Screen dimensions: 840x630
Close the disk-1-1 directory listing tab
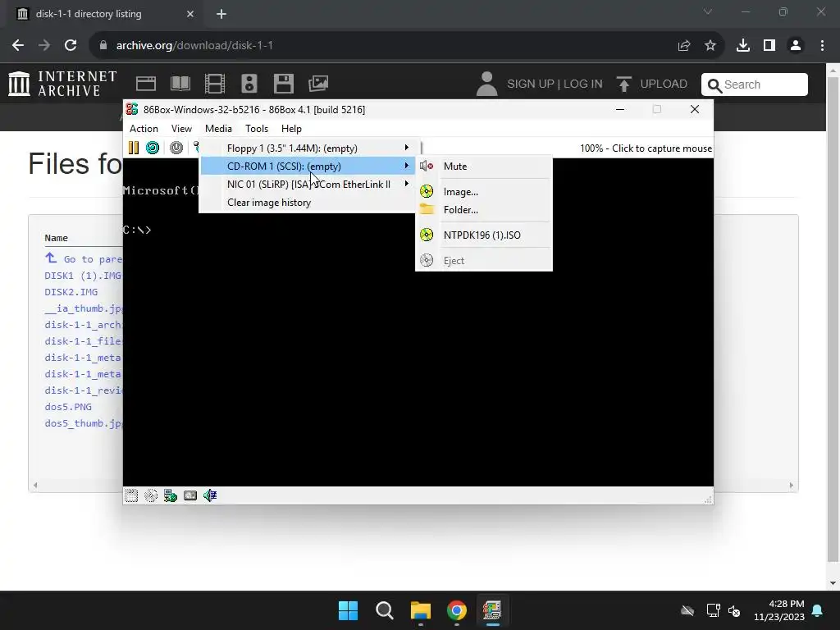[190, 14]
